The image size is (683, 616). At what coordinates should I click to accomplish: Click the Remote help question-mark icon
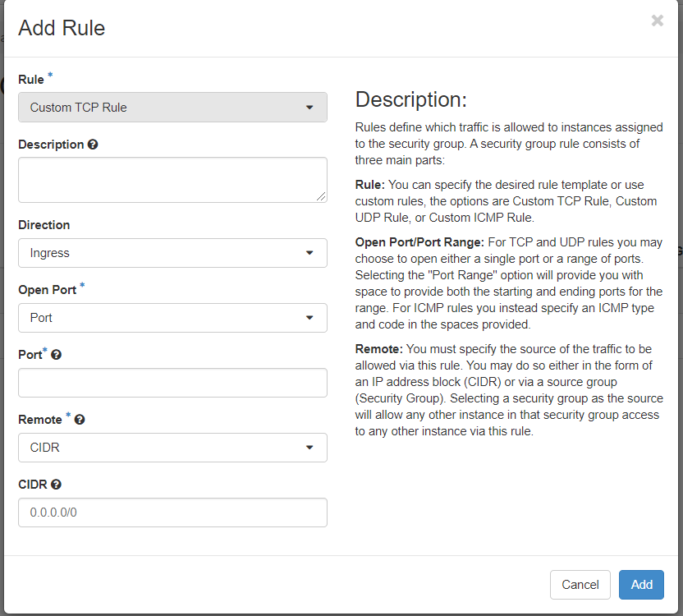coord(80,420)
